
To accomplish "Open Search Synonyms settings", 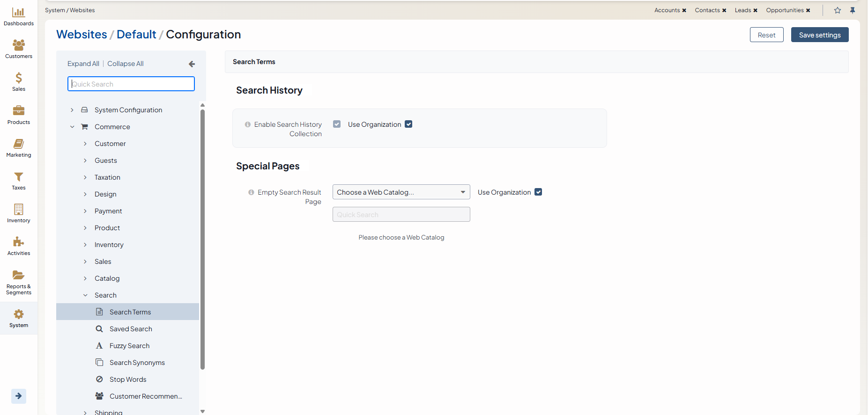I will pos(137,363).
